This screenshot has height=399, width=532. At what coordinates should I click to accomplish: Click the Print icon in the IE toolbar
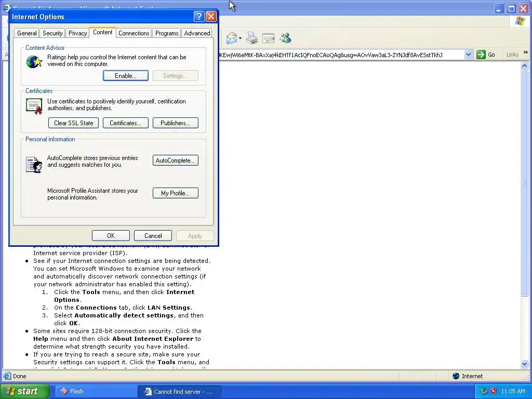coord(252,38)
